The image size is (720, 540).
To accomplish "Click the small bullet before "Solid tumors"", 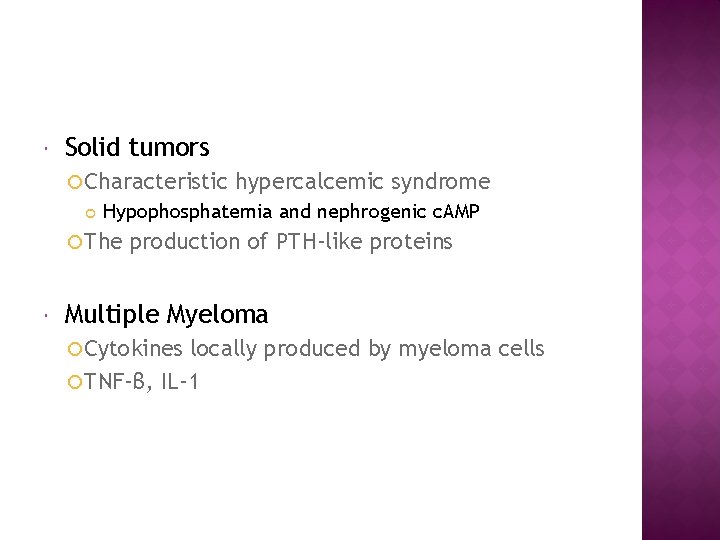I will pyautogui.click(x=47, y=149).
